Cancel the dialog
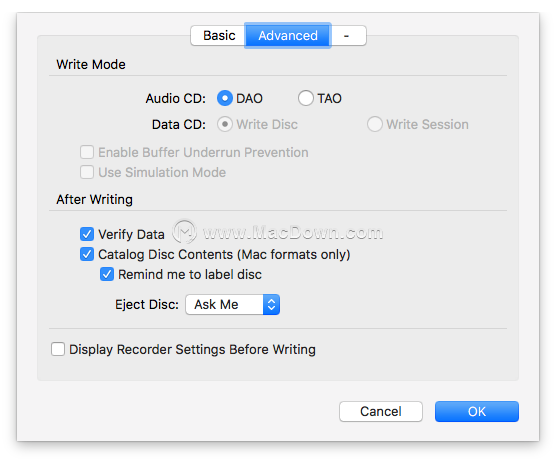The width and height of the screenshot is (556, 462). point(381,412)
